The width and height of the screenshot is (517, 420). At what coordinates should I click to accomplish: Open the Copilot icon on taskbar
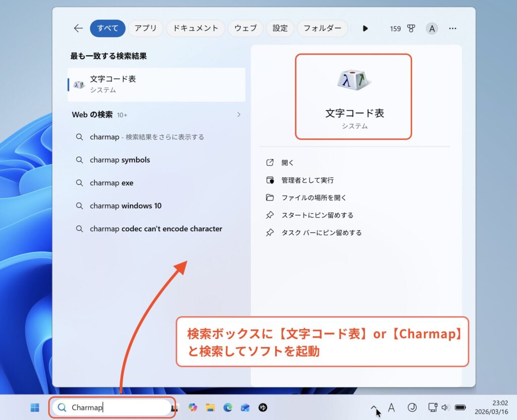pos(192,407)
